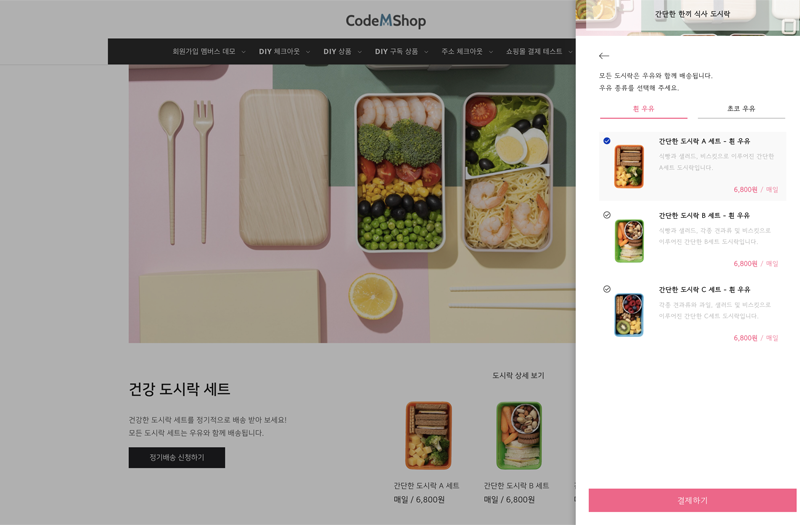
Task: Select the 간단한 도시락 A 세트 checkmark
Action: (x=607, y=141)
